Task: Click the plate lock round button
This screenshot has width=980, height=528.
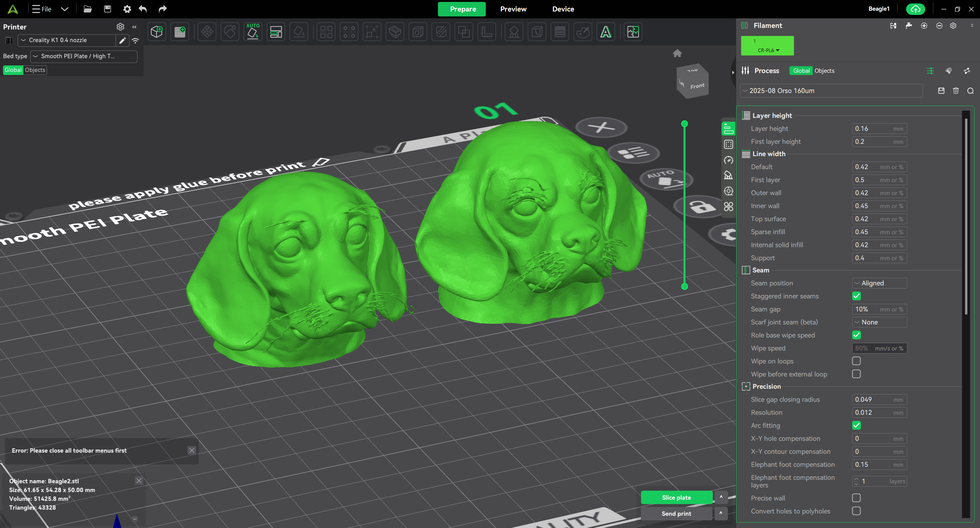Action: point(700,207)
